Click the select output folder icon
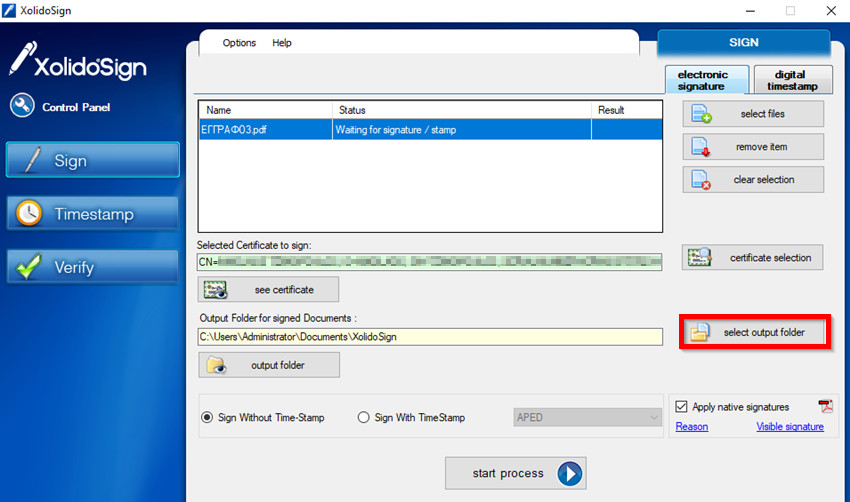 700,332
